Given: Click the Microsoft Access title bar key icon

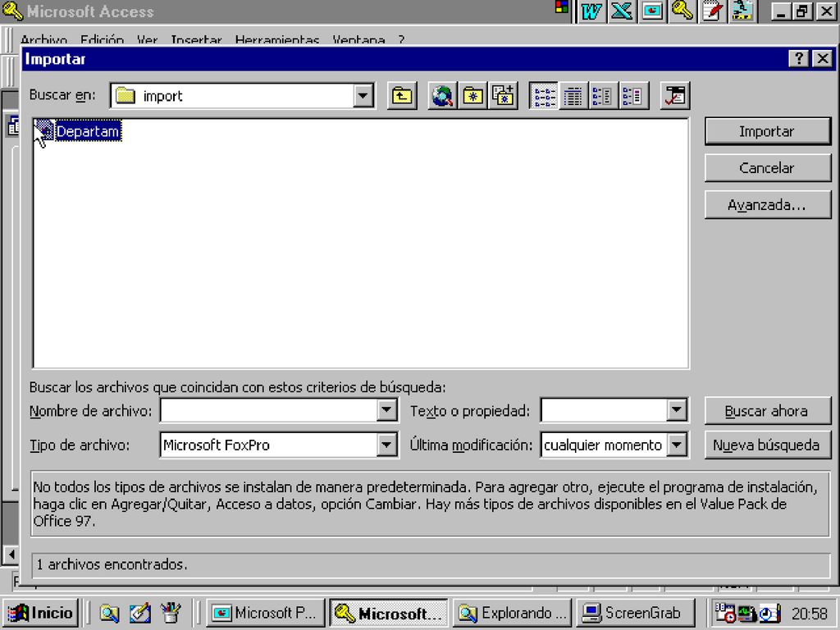Looking at the screenshot, I should (x=12, y=11).
